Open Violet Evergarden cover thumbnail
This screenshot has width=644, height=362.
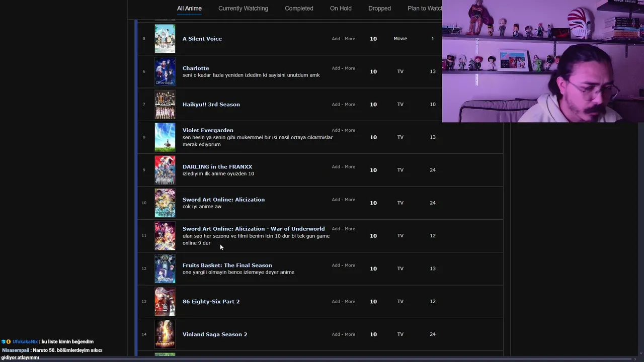(x=165, y=137)
